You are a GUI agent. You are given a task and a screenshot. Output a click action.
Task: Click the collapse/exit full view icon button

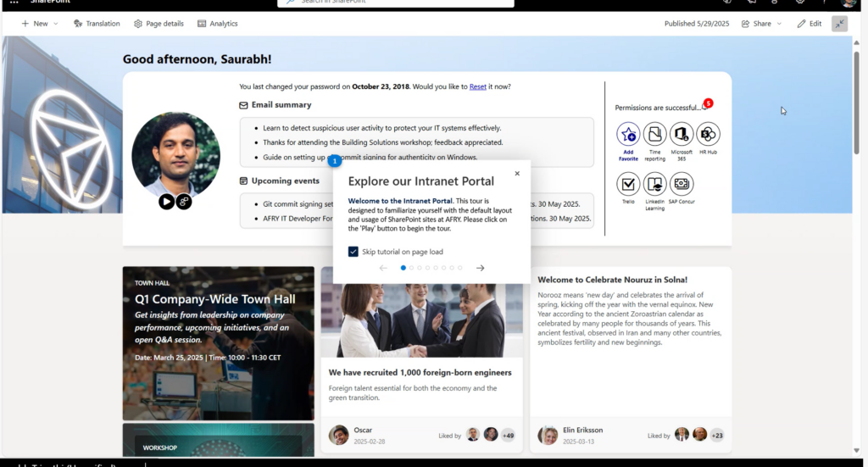point(839,24)
